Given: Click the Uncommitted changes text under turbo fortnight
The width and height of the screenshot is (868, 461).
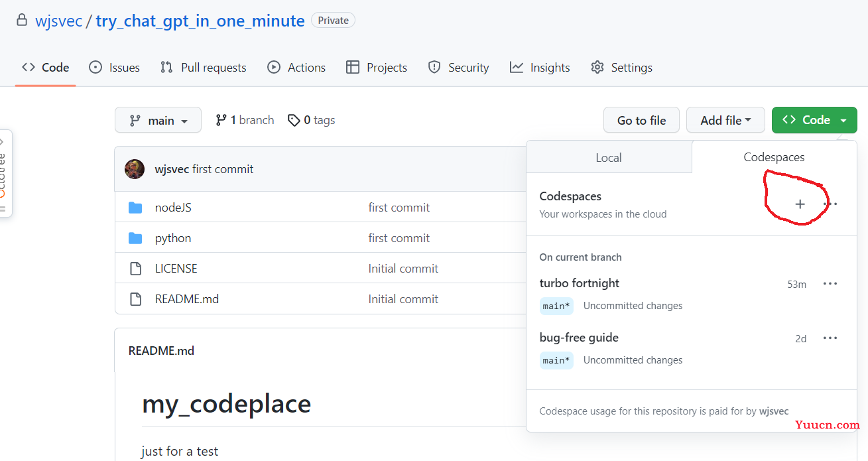Looking at the screenshot, I should pyautogui.click(x=633, y=306).
